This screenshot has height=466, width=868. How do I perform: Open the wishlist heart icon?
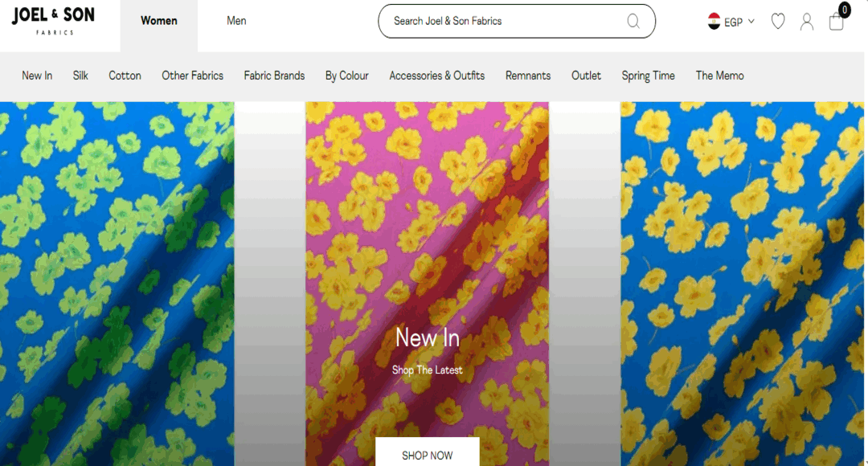coord(778,21)
